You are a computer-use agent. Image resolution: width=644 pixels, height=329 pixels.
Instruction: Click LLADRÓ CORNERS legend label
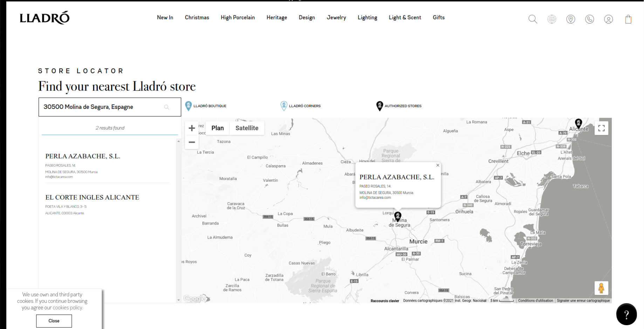coord(305,106)
